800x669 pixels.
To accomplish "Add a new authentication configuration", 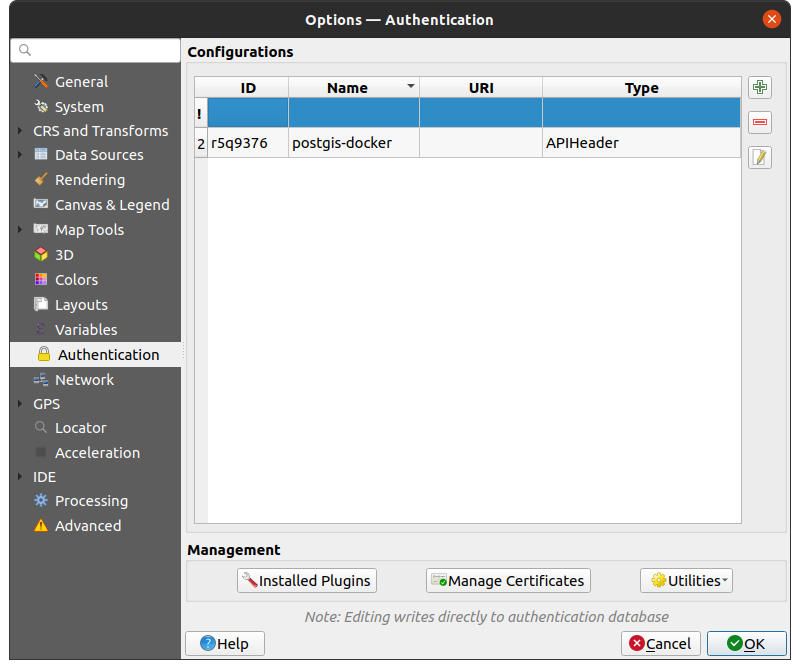I will pos(759,87).
